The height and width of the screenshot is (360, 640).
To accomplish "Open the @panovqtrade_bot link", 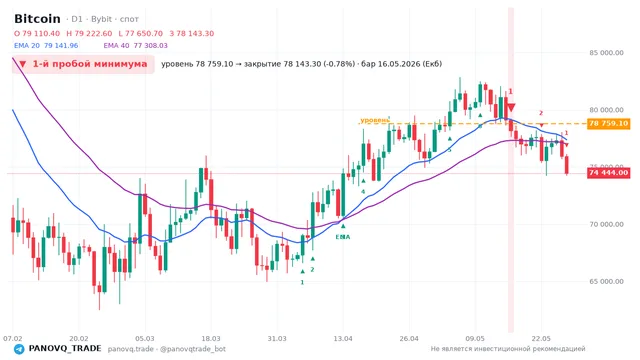I will 193,349.
